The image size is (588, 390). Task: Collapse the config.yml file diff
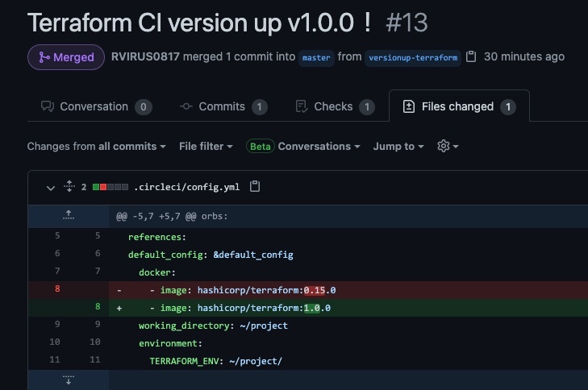click(50, 188)
